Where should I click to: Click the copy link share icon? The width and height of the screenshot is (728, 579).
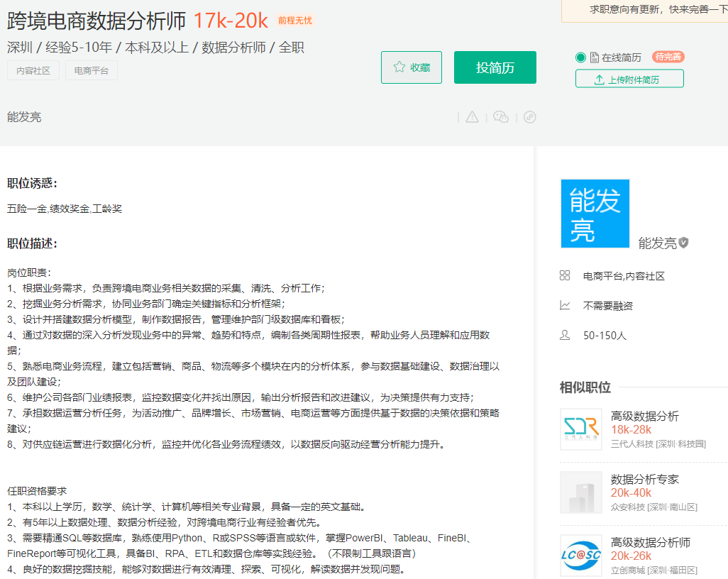coord(529,117)
